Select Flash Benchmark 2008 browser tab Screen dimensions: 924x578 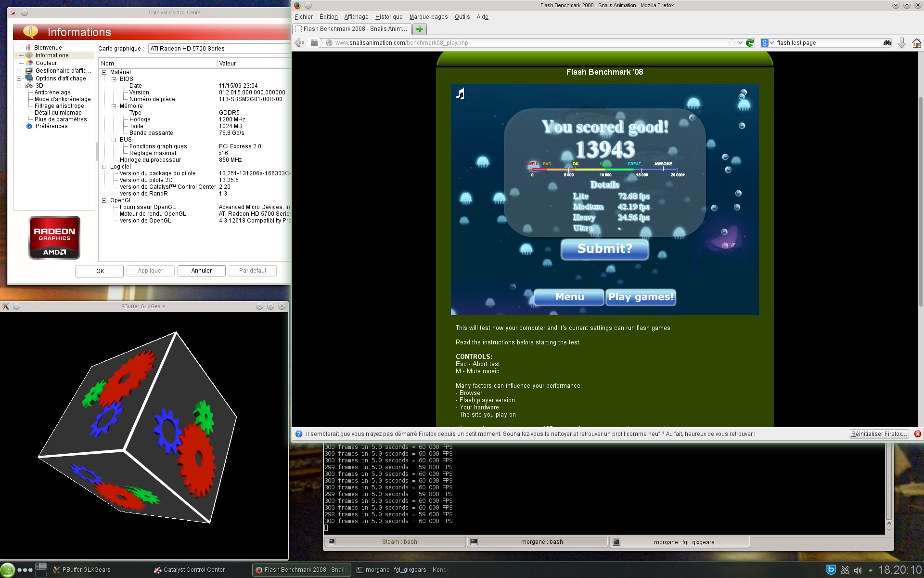pos(351,29)
